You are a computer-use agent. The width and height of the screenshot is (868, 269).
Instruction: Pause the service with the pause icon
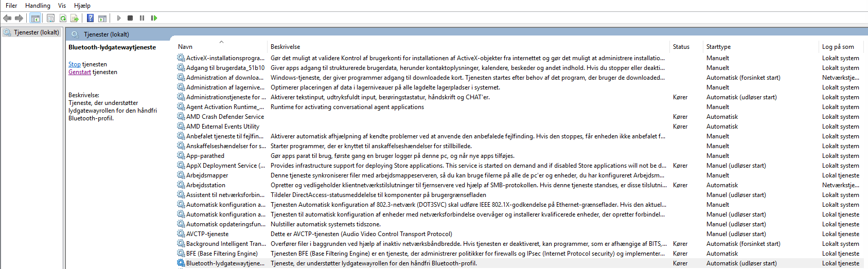pyautogui.click(x=142, y=18)
